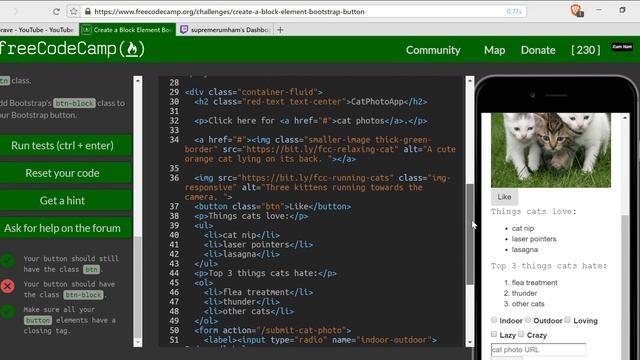Select the Outdoor radio button

[x=528, y=320]
